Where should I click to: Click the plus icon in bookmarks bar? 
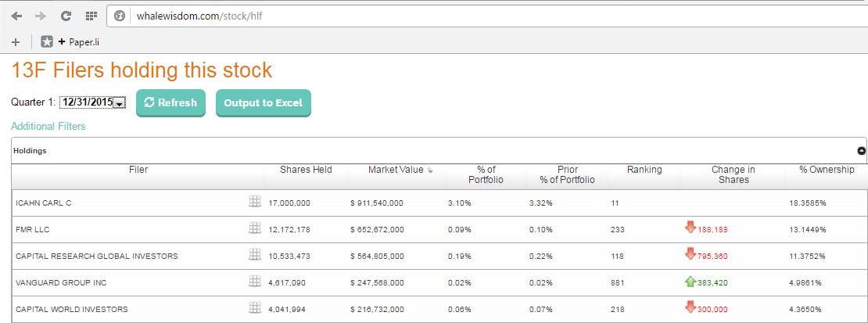coord(16,41)
